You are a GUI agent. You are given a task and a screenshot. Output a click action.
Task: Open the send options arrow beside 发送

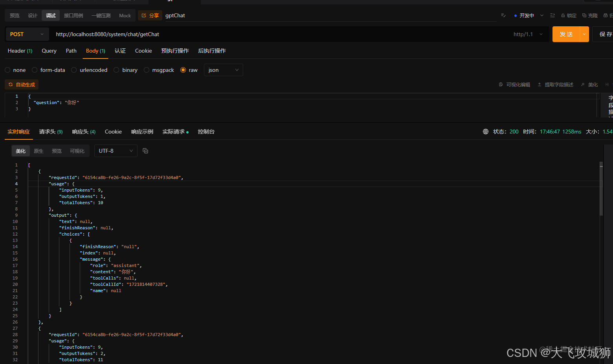tap(584, 34)
